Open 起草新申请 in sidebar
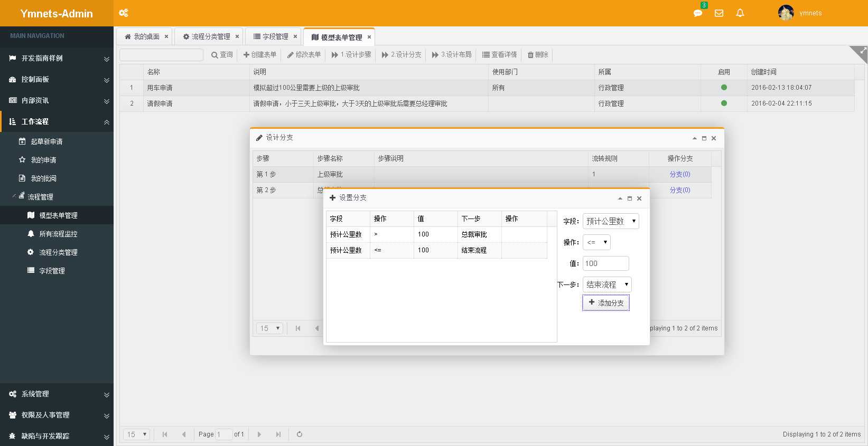 (x=57, y=141)
